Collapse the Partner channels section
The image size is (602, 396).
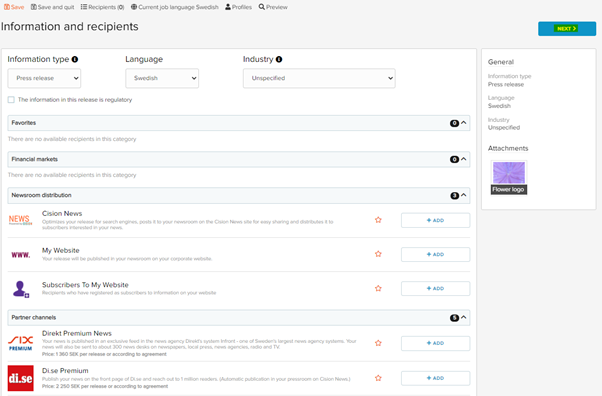(x=464, y=317)
